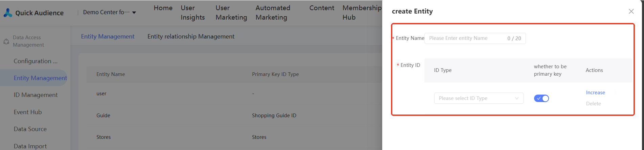Select the Entity Management tab
The image size is (644, 150).
[108, 36]
